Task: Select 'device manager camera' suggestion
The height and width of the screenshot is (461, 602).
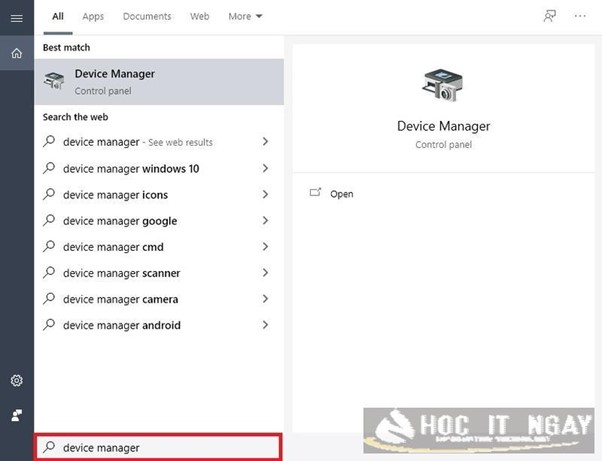Action: coord(121,299)
